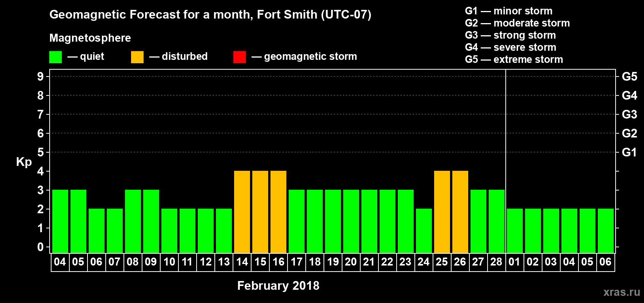
Task: Click the Kp value 9 on left axis
Action: pyautogui.click(x=41, y=77)
